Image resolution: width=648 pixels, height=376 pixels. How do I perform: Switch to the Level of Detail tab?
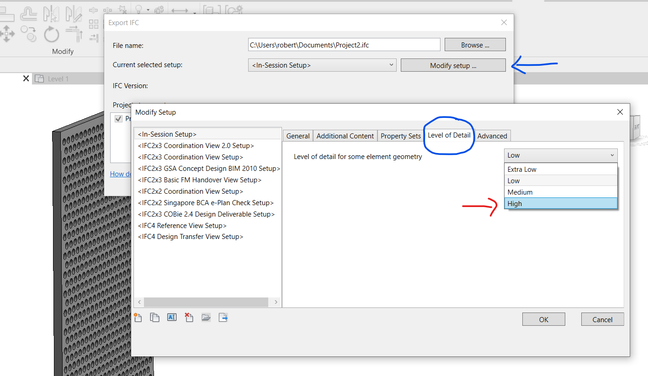tap(449, 135)
